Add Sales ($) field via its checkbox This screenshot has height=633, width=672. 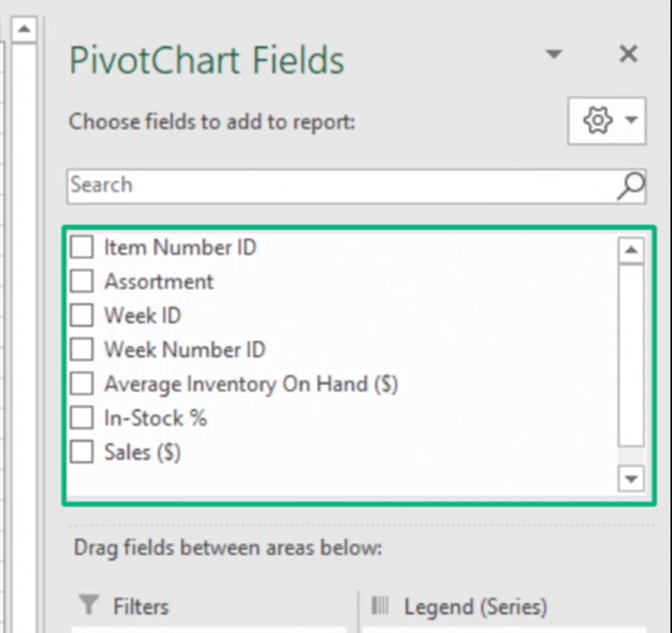click(82, 452)
